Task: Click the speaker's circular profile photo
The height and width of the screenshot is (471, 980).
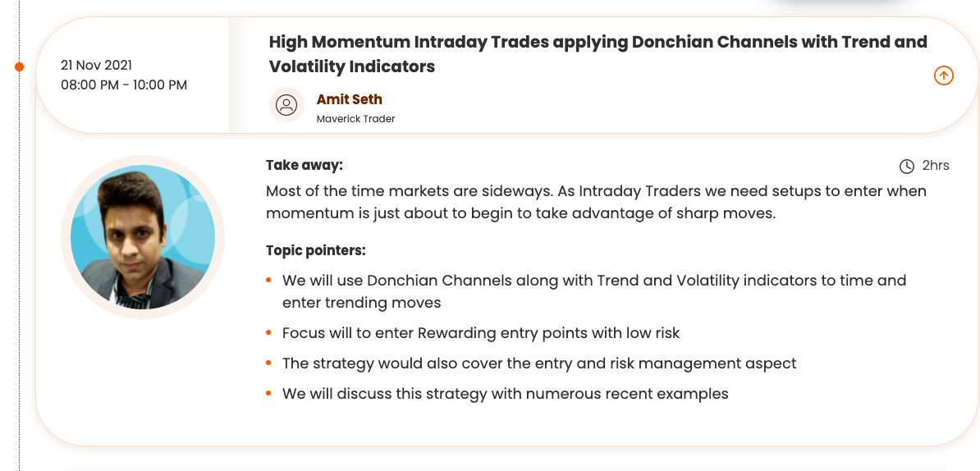Action: point(143,237)
